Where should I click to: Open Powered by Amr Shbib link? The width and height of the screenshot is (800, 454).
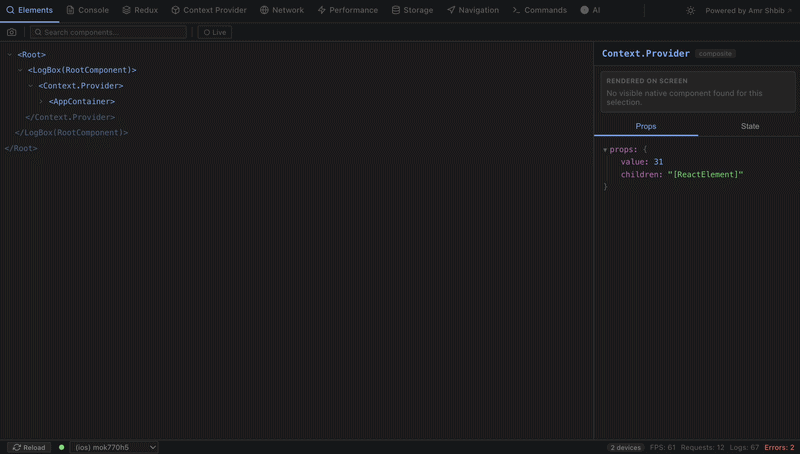(x=748, y=11)
